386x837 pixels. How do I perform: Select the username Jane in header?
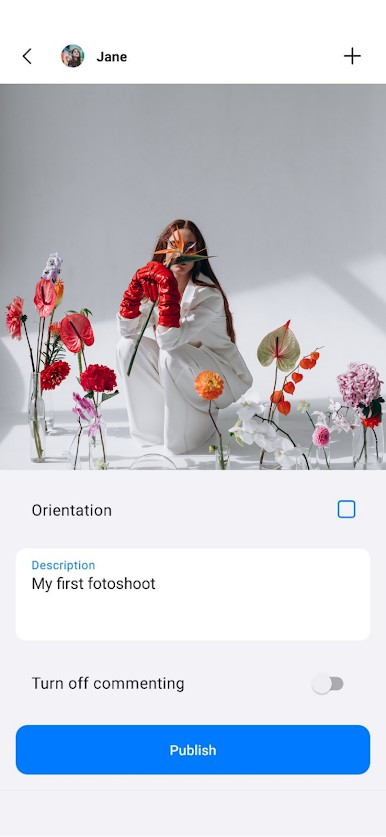tap(112, 57)
